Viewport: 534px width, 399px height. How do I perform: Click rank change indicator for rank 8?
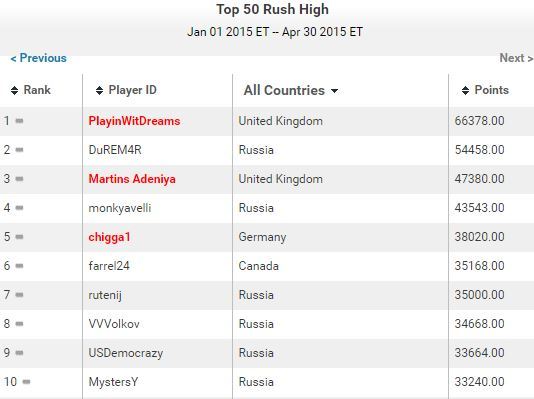pos(19,323)
